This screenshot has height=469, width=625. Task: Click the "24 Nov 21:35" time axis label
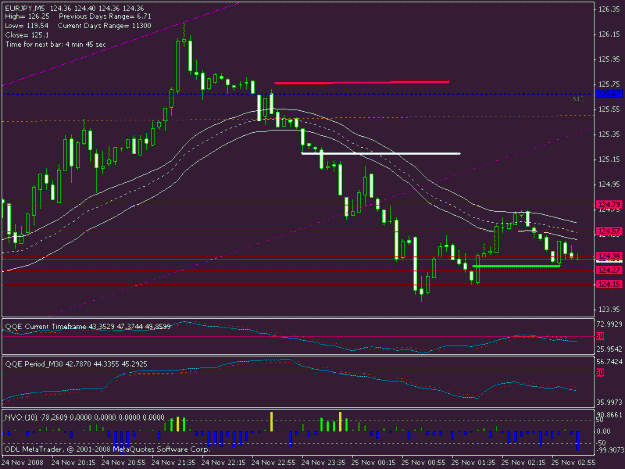pos(174,462)
